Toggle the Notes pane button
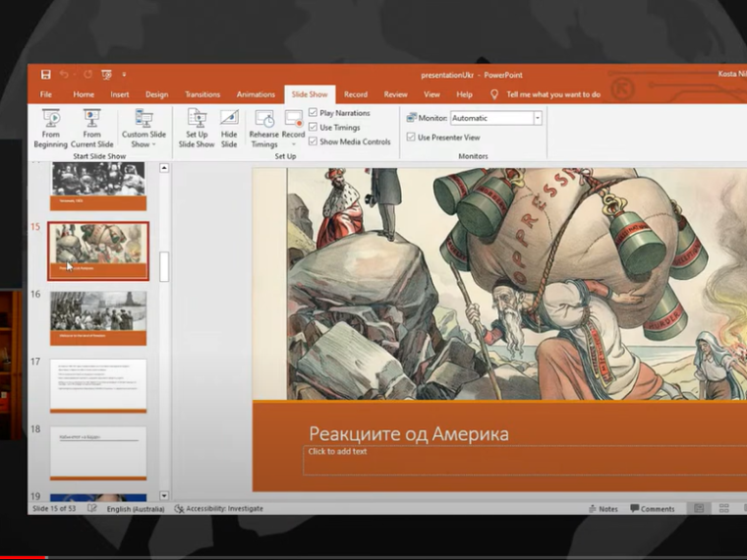The width and height of the screenshot is (747, 560). [x=603, y=509]
